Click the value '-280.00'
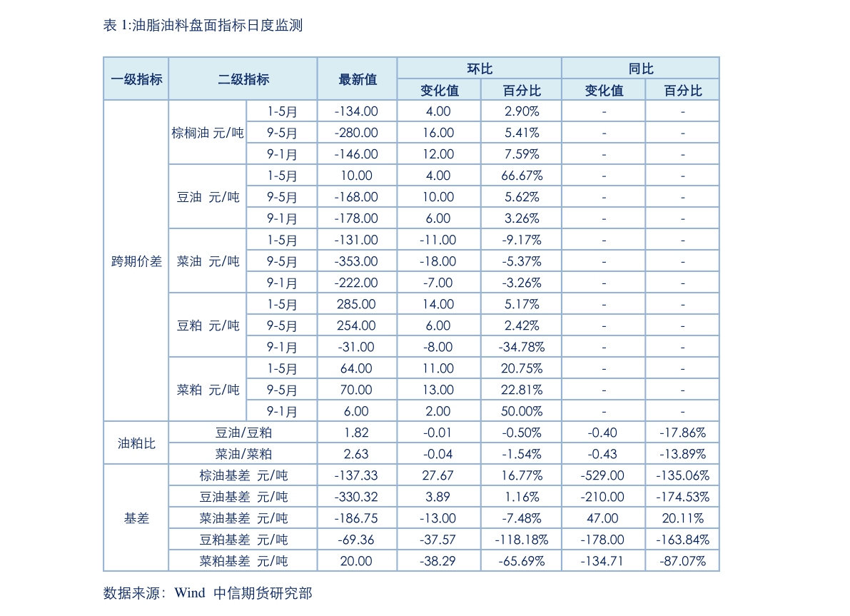The height and width of the screenshot is (616, 850). pos(356,133)
